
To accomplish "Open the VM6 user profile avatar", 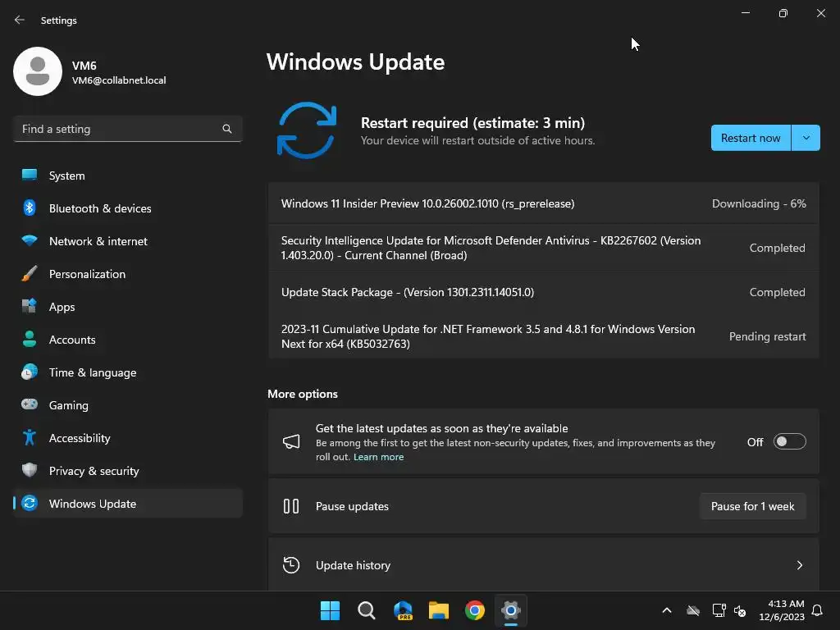I will (x=38, y=71).
